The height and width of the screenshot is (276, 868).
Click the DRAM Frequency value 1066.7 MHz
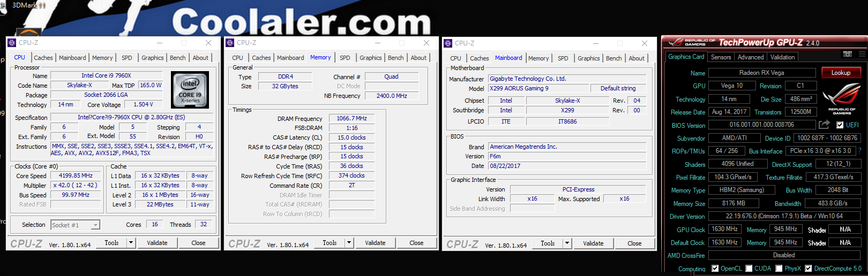(x=351, y=118)
